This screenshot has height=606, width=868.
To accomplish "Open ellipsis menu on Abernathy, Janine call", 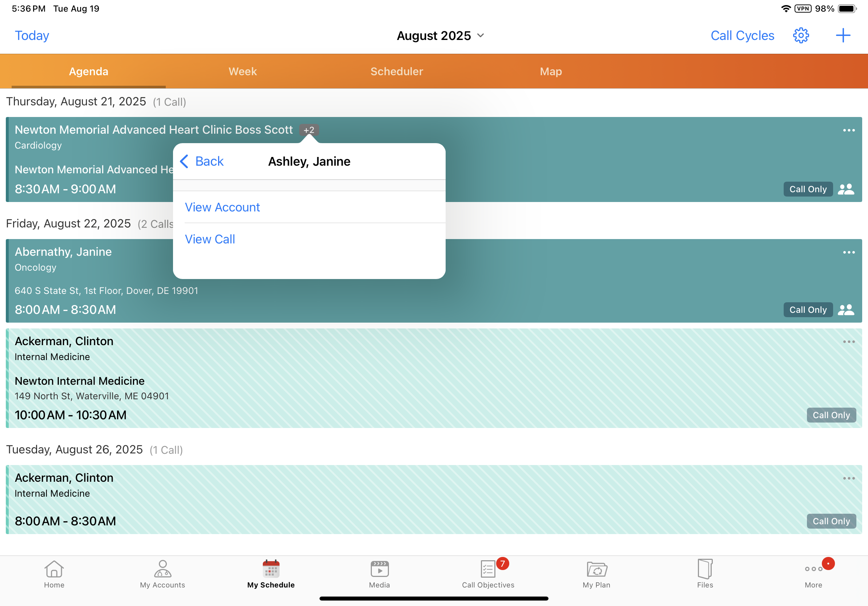I will tap(848, 252).
